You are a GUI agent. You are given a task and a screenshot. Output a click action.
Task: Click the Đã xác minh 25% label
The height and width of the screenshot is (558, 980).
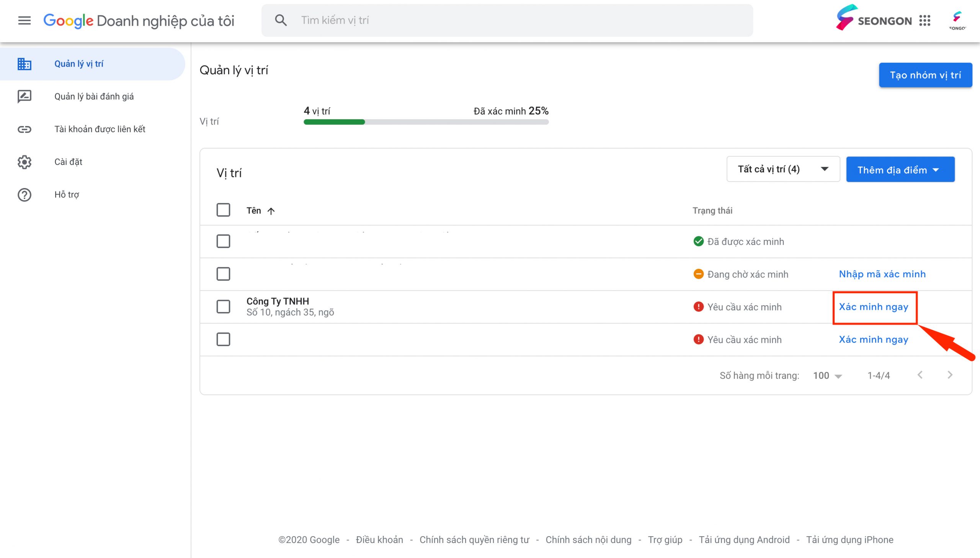pos(511,111)
